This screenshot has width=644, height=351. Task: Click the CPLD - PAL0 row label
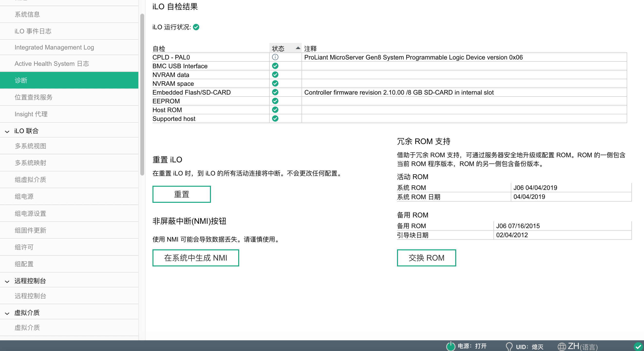click(171, 57)
